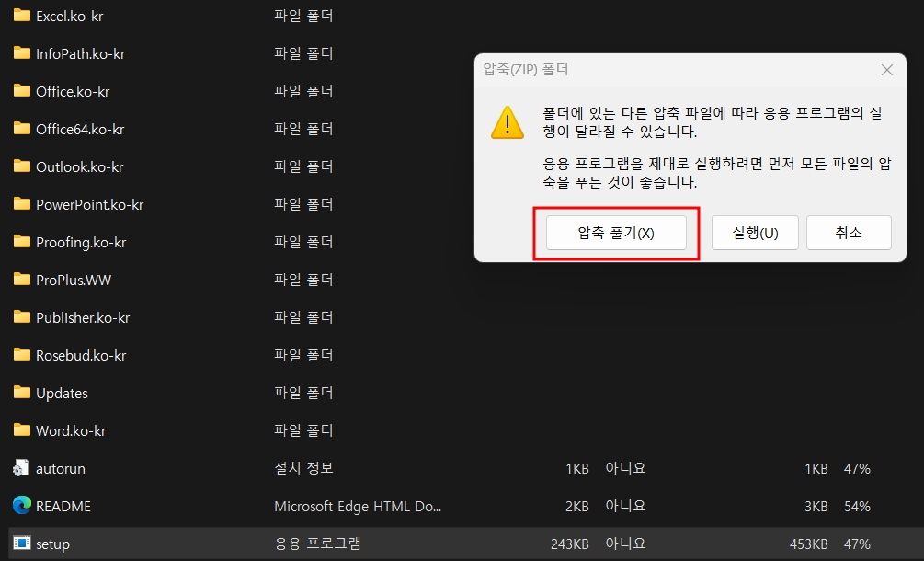Click the 압축(ZIP) 폴더 dialog title
This screenshot has width=924, height=561.
click(x=526, y=70)
